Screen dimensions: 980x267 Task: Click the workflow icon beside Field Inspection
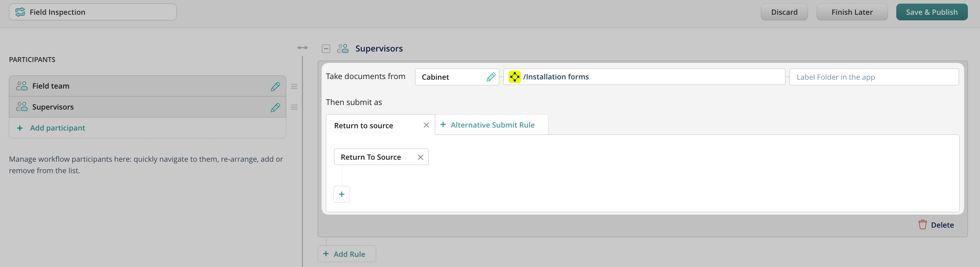click(x=20, y=12)
